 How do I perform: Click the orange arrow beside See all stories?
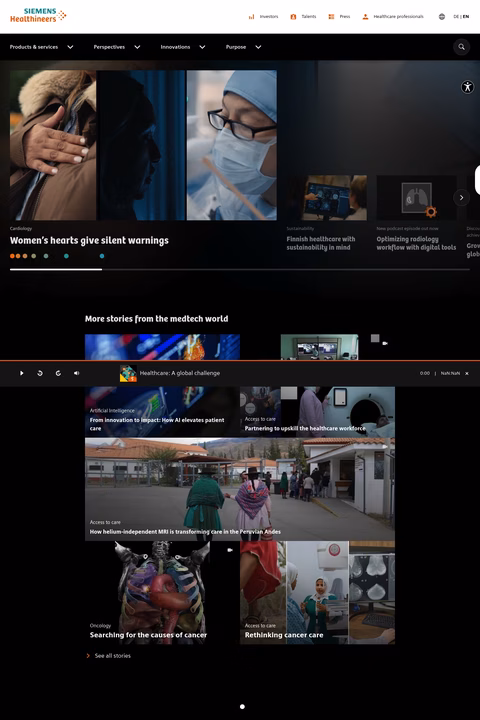click(88, 656)
